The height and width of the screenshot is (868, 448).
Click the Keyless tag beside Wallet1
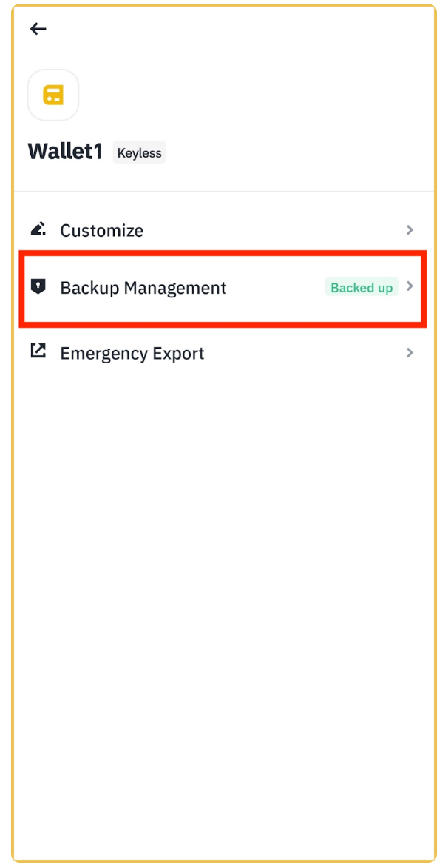pyautogui.click(x=140, y=153)
